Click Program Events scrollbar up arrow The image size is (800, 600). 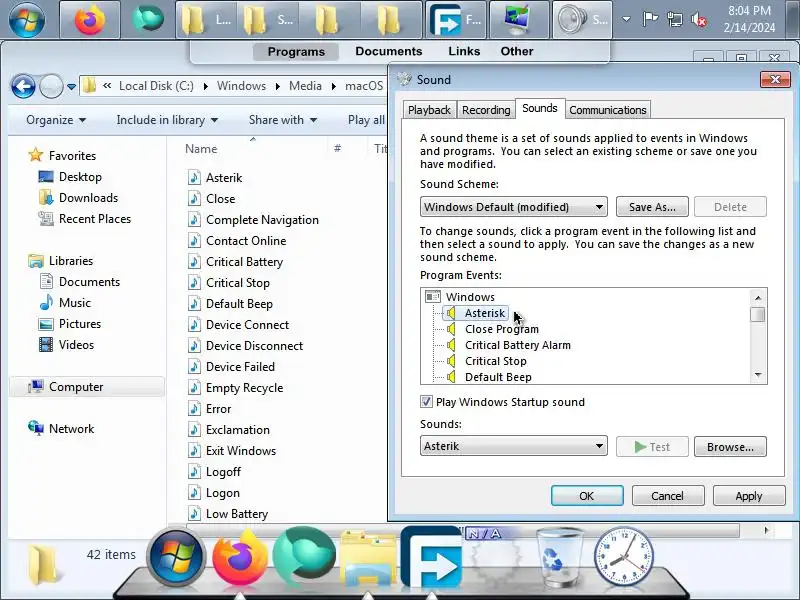pyautogui.click(x=758, y=297)
